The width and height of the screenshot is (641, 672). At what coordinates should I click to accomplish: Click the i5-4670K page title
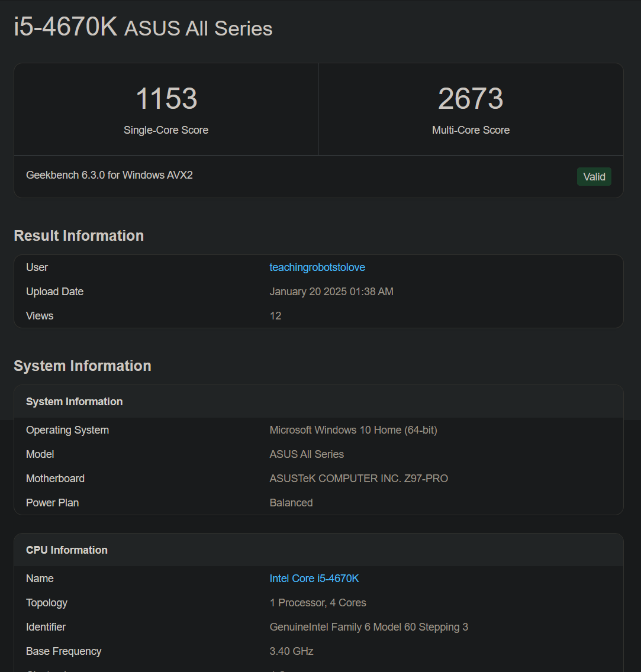coord(66,27)
